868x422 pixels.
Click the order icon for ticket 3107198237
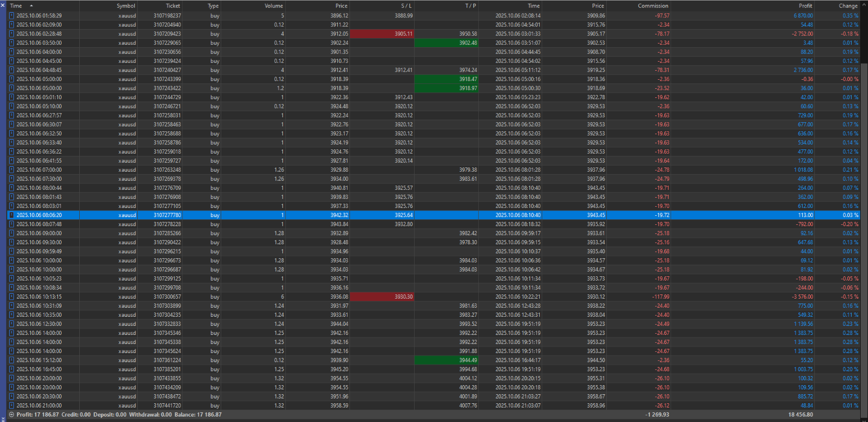tap(11, 15)
